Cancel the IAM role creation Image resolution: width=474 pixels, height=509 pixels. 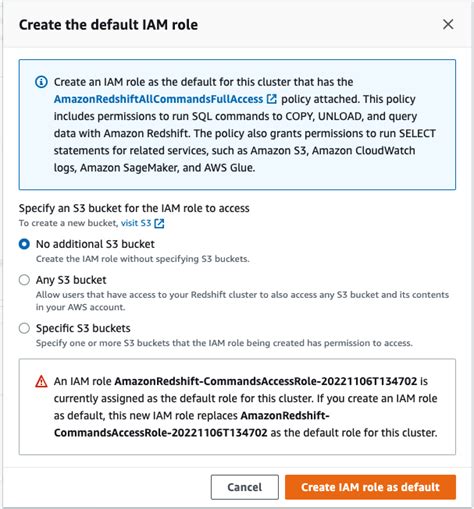(x=245, y=487)
